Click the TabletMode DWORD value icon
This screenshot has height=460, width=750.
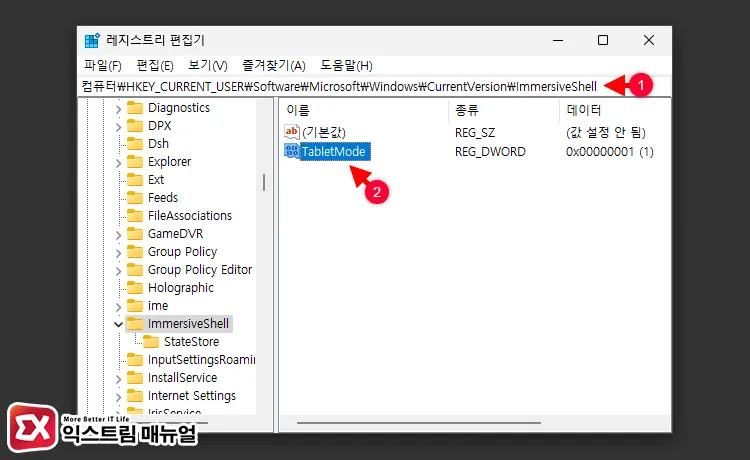click(291, 151)
